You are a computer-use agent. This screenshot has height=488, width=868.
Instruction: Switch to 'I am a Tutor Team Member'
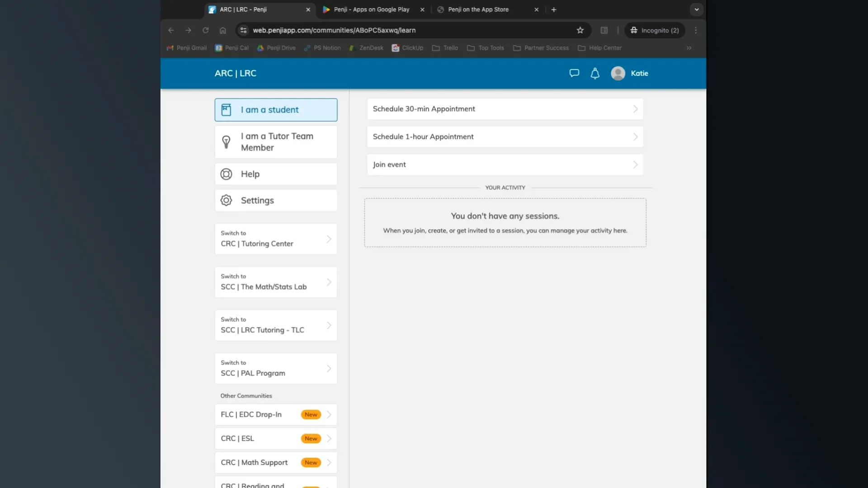(276, 142)
